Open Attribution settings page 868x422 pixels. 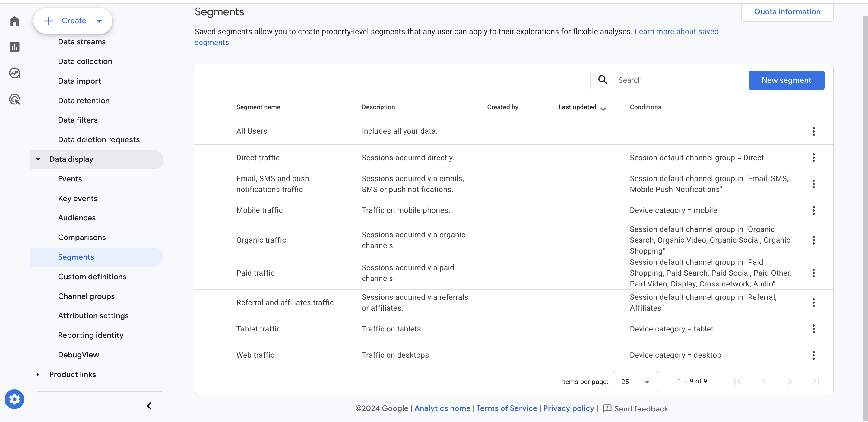pyautogui.click(x=93, y=316)
